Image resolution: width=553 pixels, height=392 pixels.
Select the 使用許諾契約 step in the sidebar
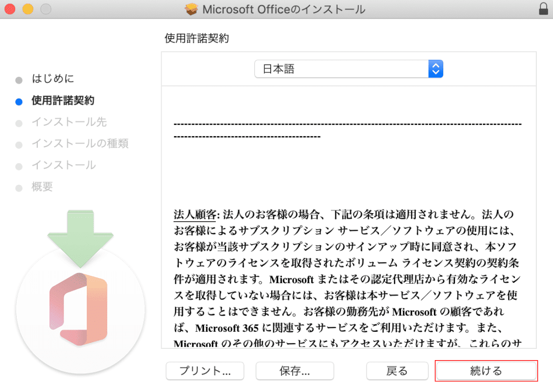pos(63,101)
